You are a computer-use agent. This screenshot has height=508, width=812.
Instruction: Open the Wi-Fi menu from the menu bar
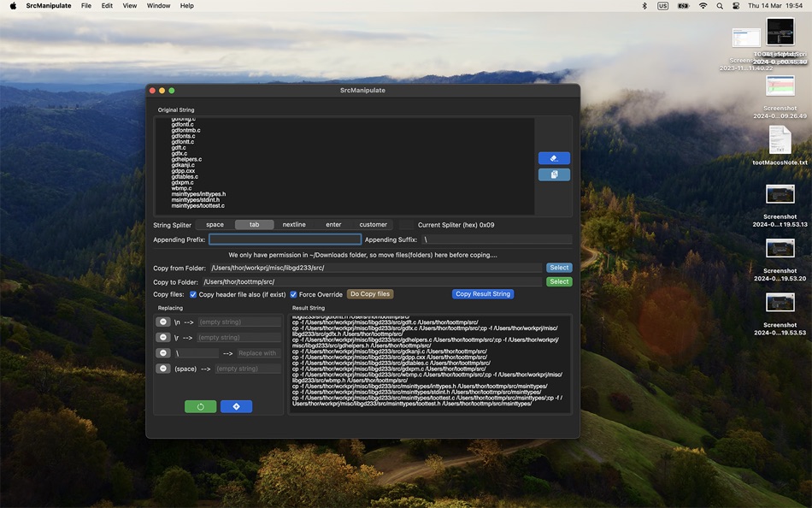(703, 6)
